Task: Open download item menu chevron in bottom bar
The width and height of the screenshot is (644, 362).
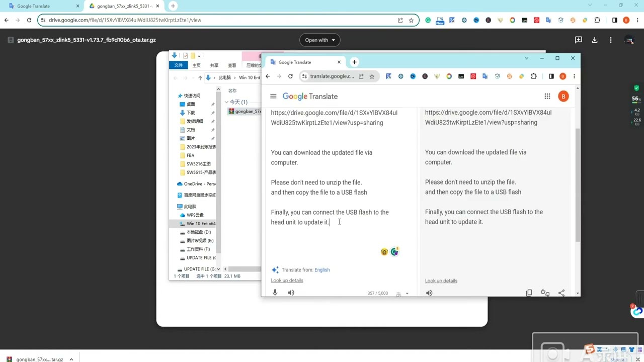Action: 71,359
